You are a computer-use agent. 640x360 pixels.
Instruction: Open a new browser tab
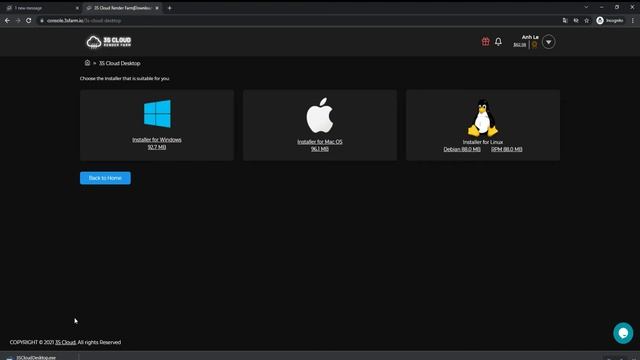pos(169,8)
